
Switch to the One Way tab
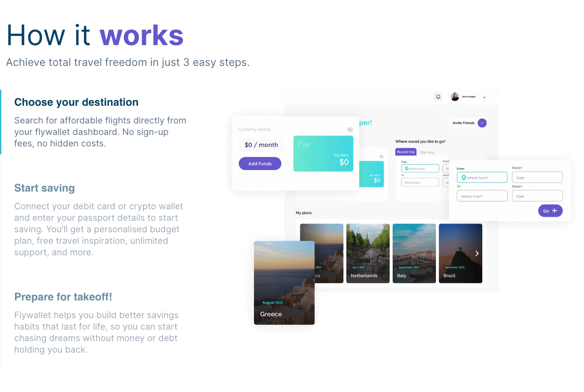click(x=427, y=152)
